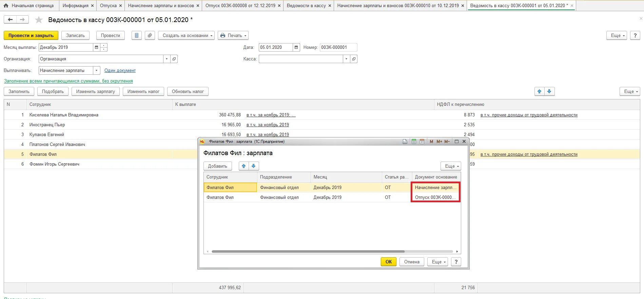644x299 pixels.
Task: Select the Киселева Наталья Владимировна row
Action: pos(322,115)
